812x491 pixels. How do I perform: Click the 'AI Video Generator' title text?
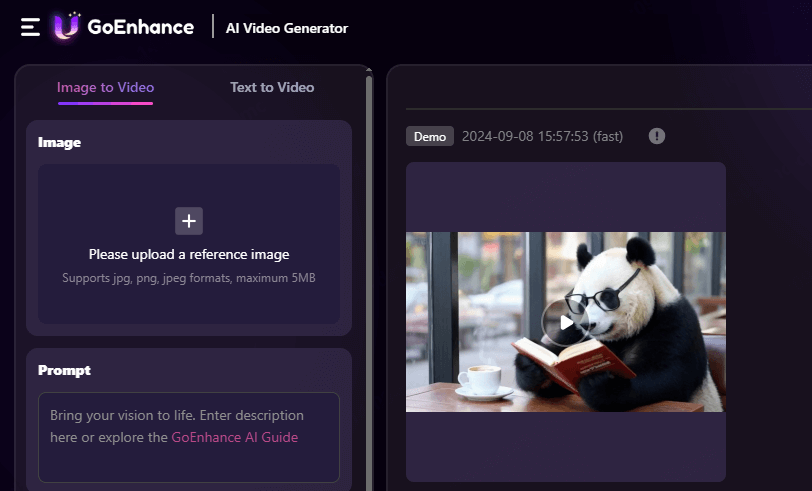click(287, 28)
